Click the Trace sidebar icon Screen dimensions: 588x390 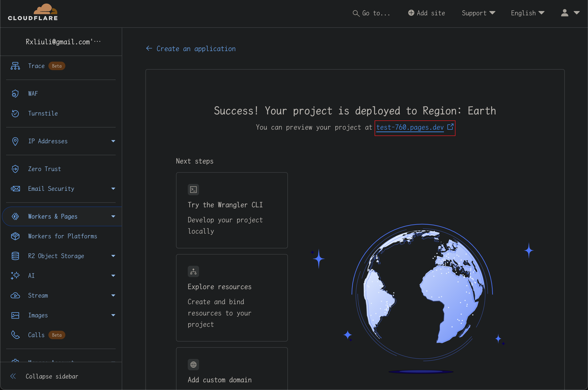(x=15, y=66)
